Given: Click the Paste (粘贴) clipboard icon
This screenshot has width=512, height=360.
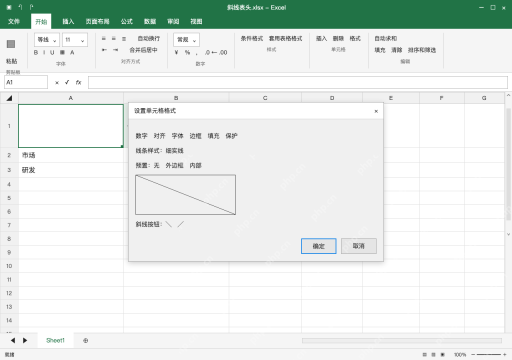Looking at the screenshot, I should click(x=11, y=44).
